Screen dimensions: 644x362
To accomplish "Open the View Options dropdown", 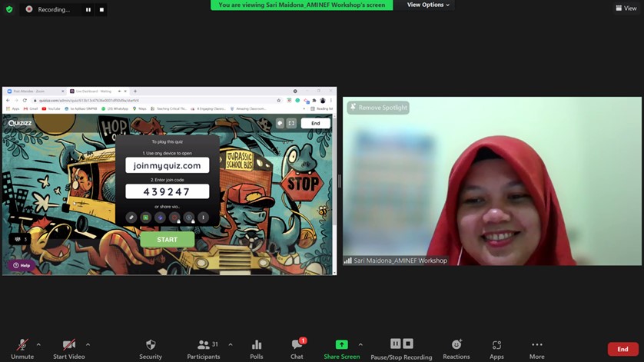I will [x=428, y=5].
